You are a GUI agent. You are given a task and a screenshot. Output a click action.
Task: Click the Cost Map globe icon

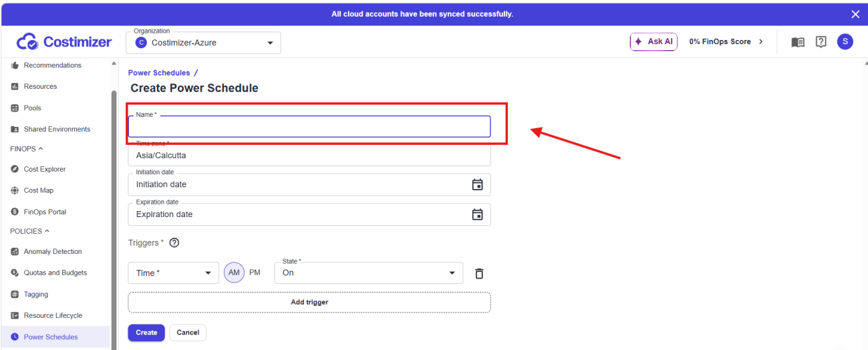click(15, 191)
